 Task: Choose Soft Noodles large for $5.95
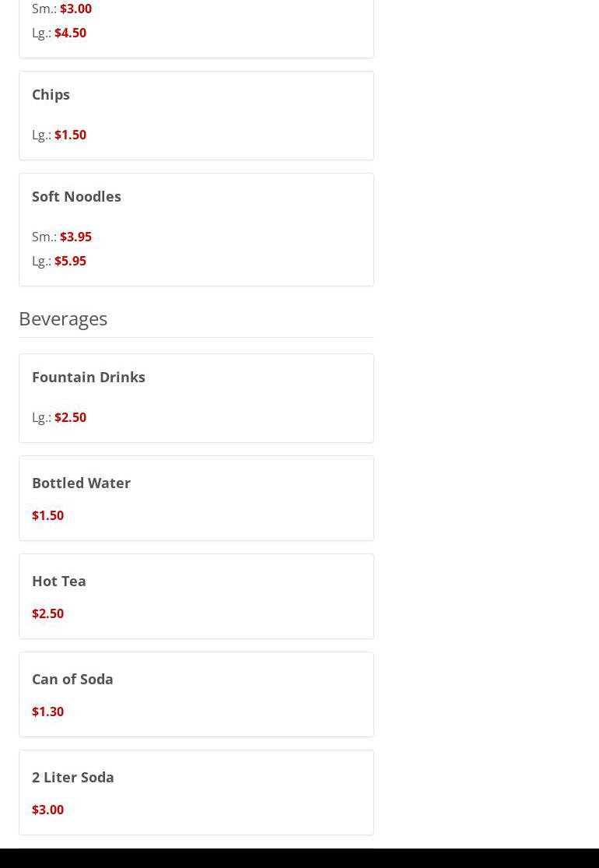70,261
